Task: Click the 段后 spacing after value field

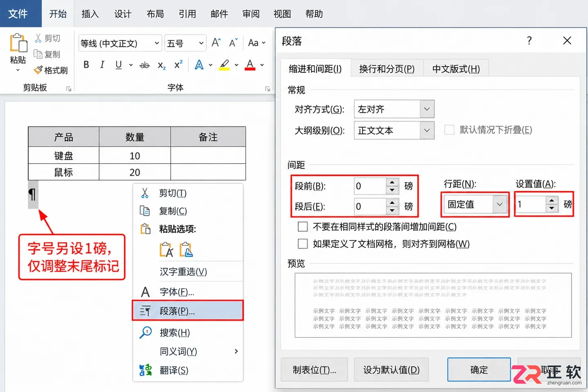Action: coord(370,207)
